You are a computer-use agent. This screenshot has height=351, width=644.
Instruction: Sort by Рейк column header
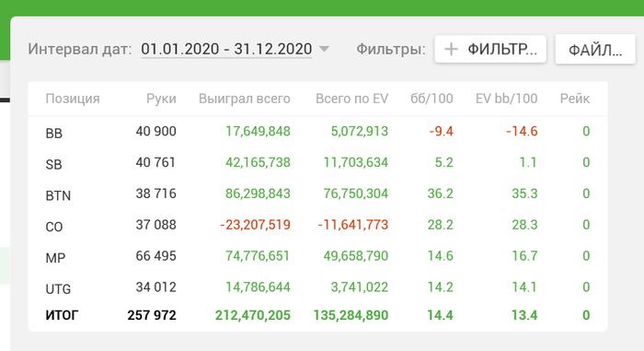coord(575,99)
